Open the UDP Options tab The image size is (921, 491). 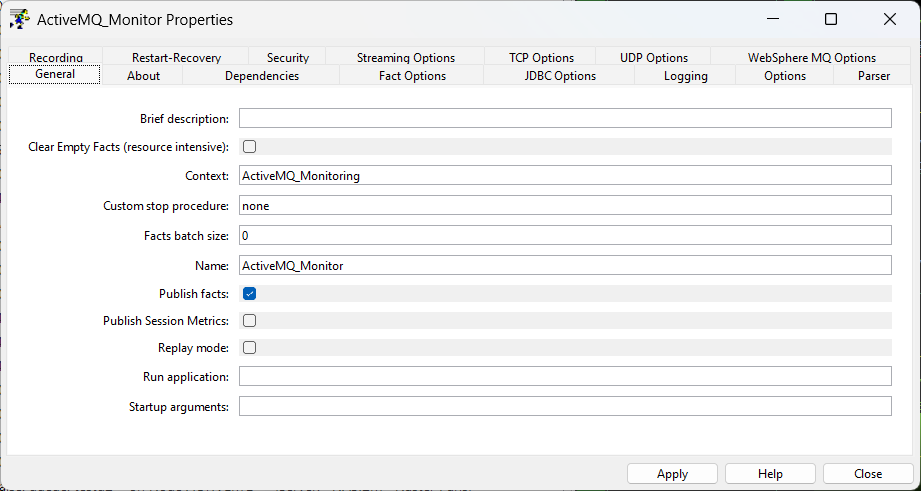(x=654, y=57)
